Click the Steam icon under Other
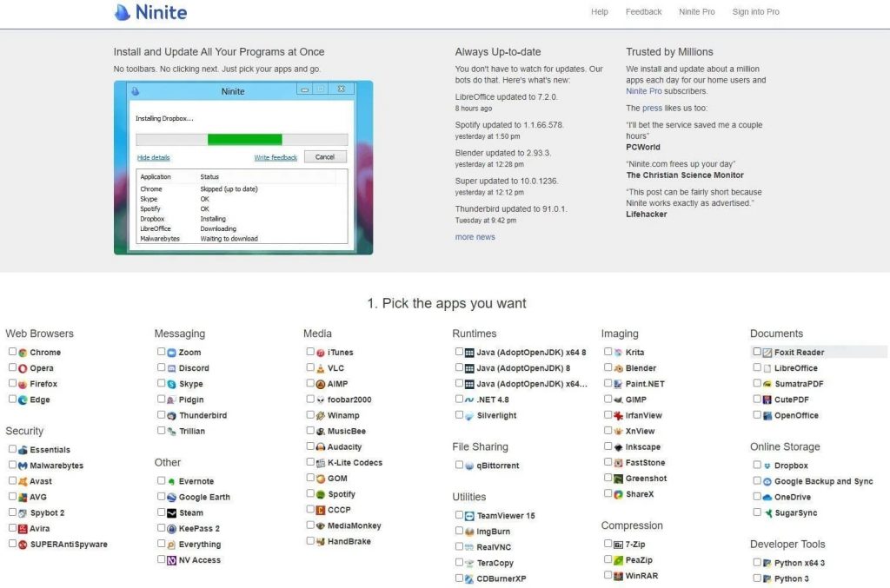The image size is (890, 588). coord(171,512)
